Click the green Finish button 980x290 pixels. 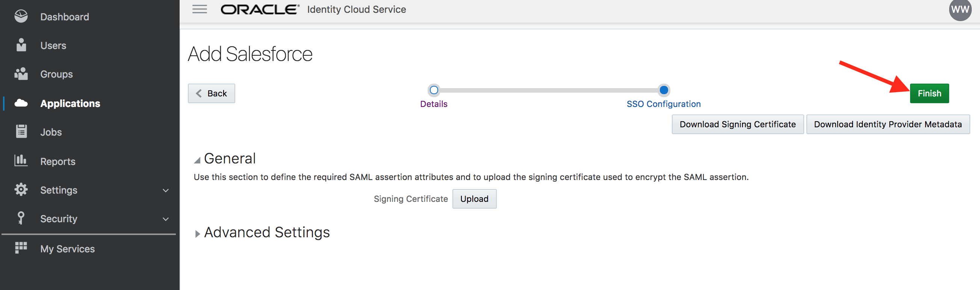(x=929, y=93)
